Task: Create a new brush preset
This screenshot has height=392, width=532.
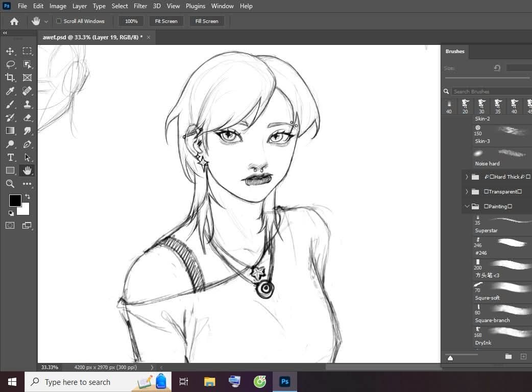Action: [523, 356]
